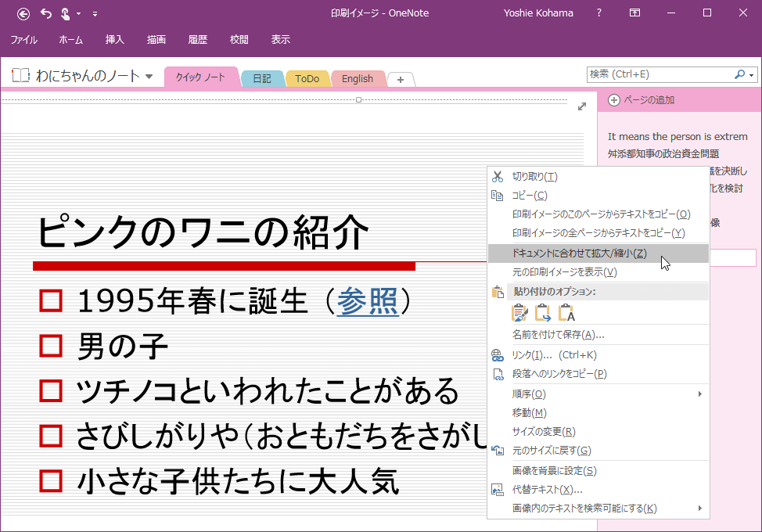Choose 印刷イメージのこのページからテキストをコピー(O)
The height and width of the screenshot is (532, 762).
click(598, 214)
